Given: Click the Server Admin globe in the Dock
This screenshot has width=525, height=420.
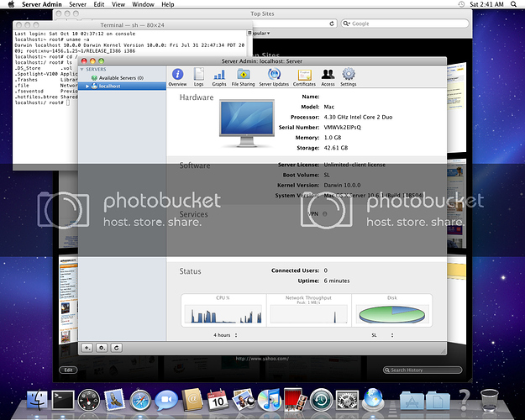Looking at the screenshot, I should (373, 399).
